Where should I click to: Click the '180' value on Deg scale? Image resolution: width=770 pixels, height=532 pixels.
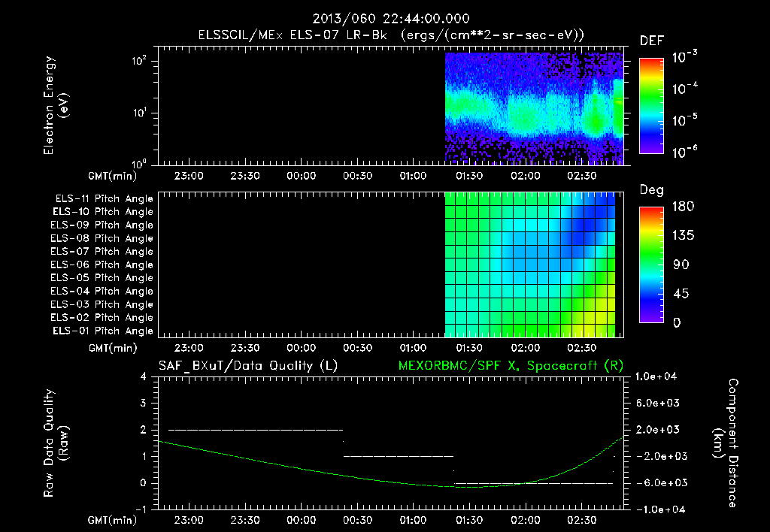tap(683, 207)
